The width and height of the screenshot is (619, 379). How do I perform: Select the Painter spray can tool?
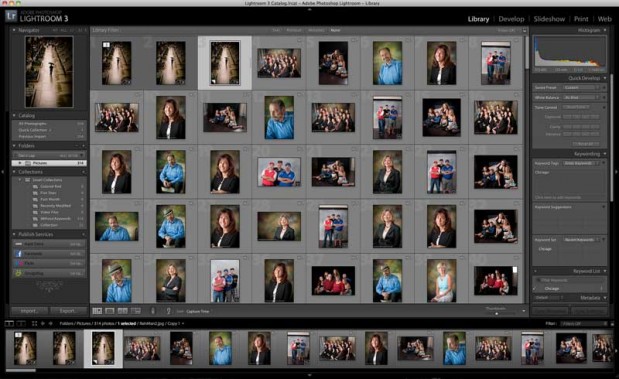pyautogui.click(x=153, y=311)
